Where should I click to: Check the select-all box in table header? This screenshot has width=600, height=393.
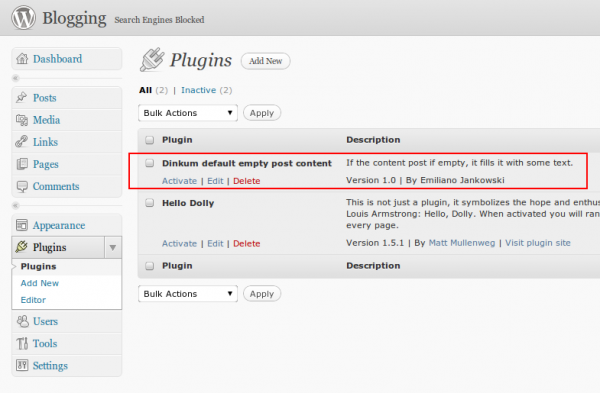(150, 140)
